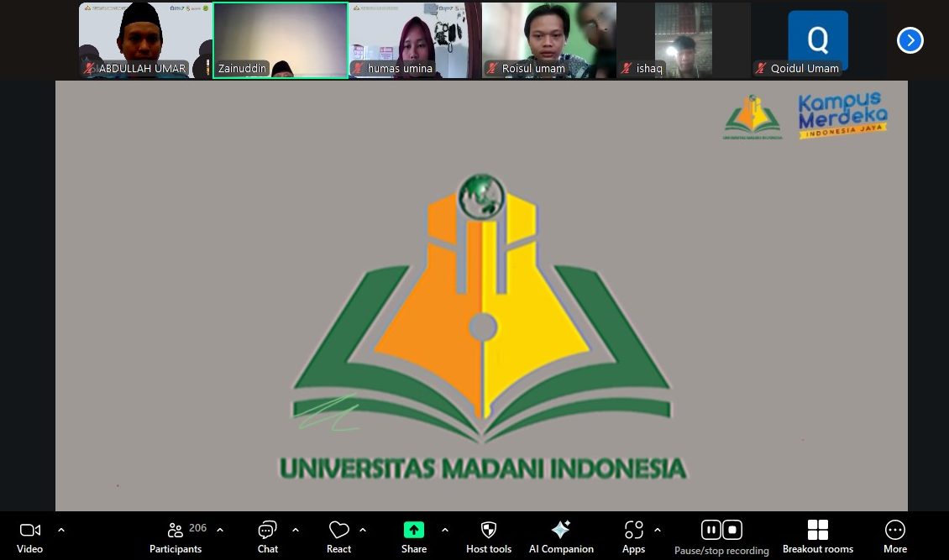The image size is (949, 560).
Task: Open the Chat panel
Action: 268,537
